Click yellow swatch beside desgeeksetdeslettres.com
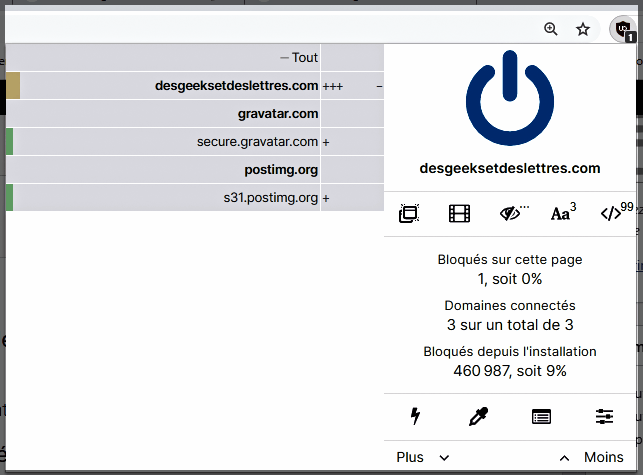The width and height of the screenshot is (643, 475). pyautogui.click(x=13, y=86)
